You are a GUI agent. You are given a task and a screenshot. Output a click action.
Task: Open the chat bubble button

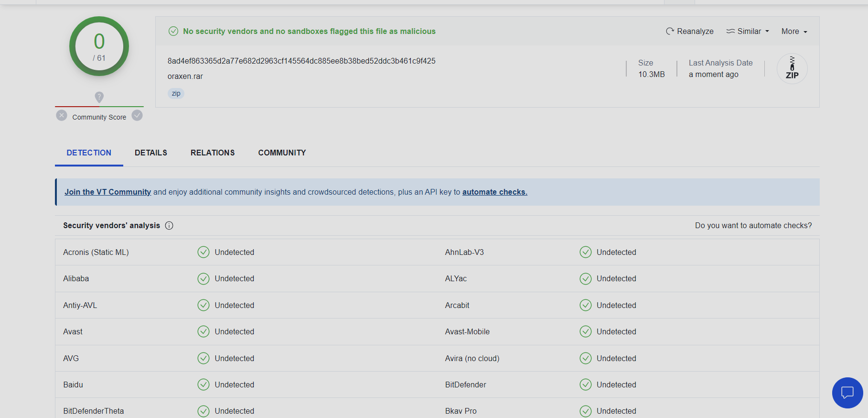click(x=847, y=393)
